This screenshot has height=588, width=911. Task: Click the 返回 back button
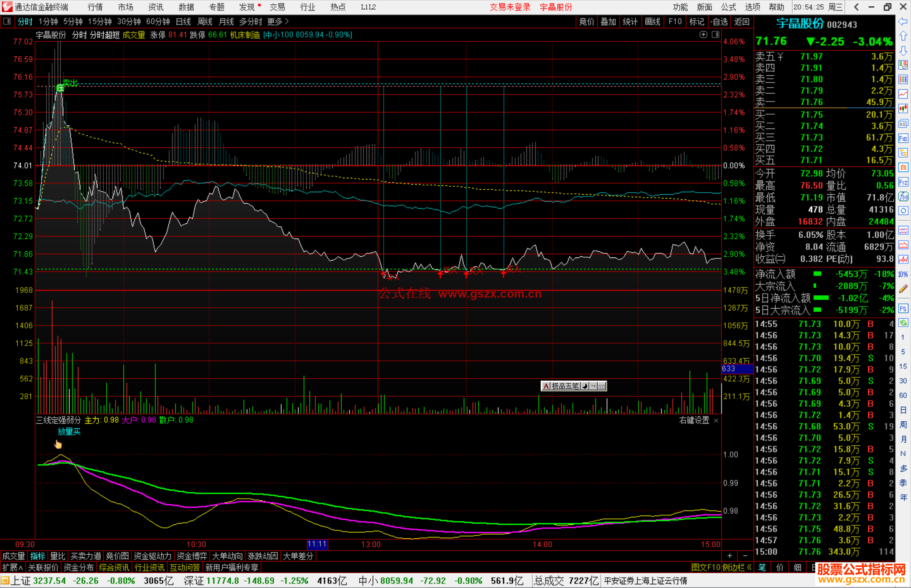click(741, 21)
